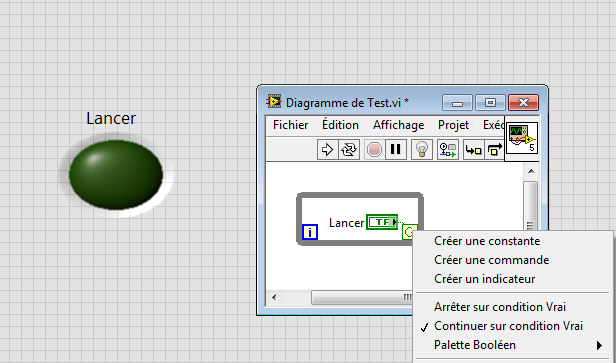The image size is (616, 363).
Task: Click the green loop conditional terminal
Action: click(409, 232)
